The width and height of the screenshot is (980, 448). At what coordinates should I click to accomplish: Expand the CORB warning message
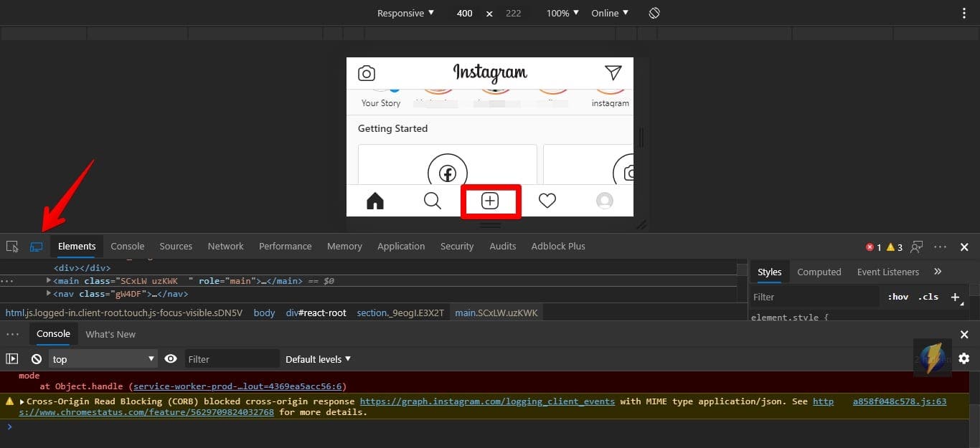(x=22, y=401)
